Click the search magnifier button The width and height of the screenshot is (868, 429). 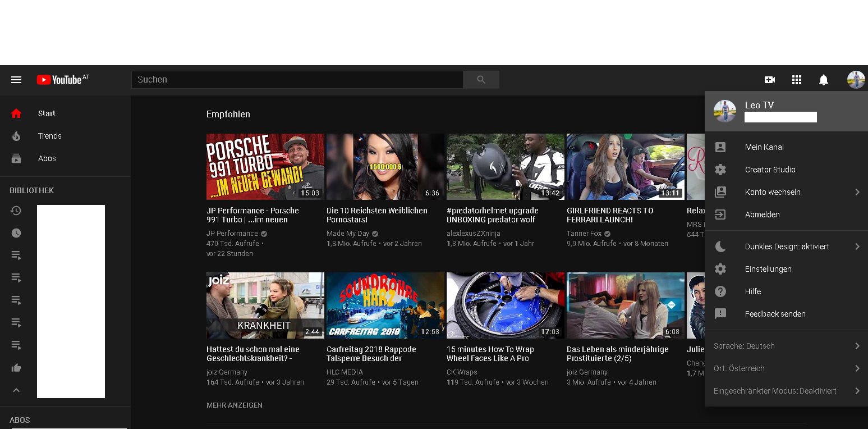point(481,80)
